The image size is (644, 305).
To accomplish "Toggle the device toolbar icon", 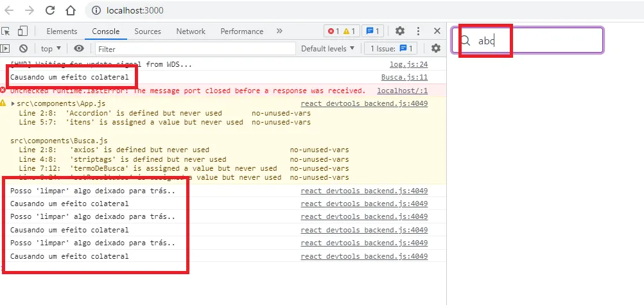I will click(x=22, y=31).
